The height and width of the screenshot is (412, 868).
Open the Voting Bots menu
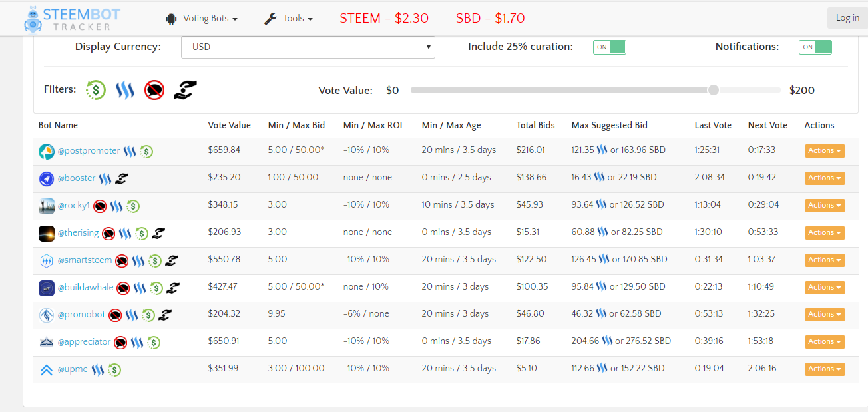[x=202, y=19]
